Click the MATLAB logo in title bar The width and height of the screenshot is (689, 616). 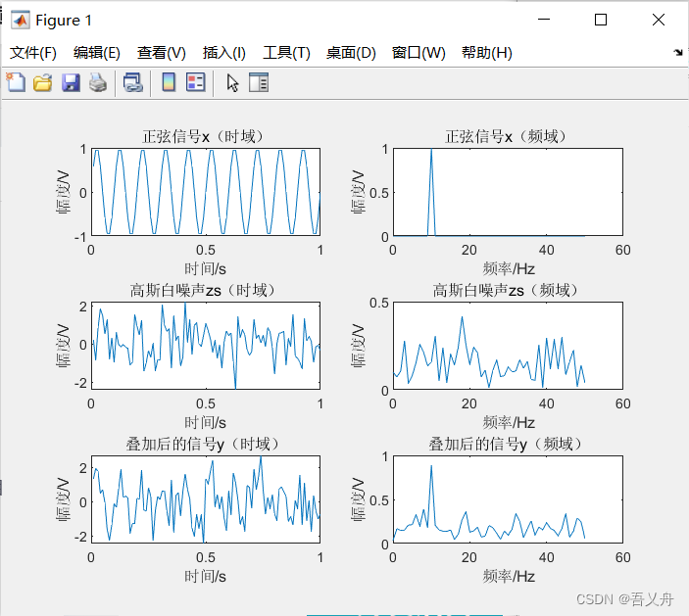point(21,21)
